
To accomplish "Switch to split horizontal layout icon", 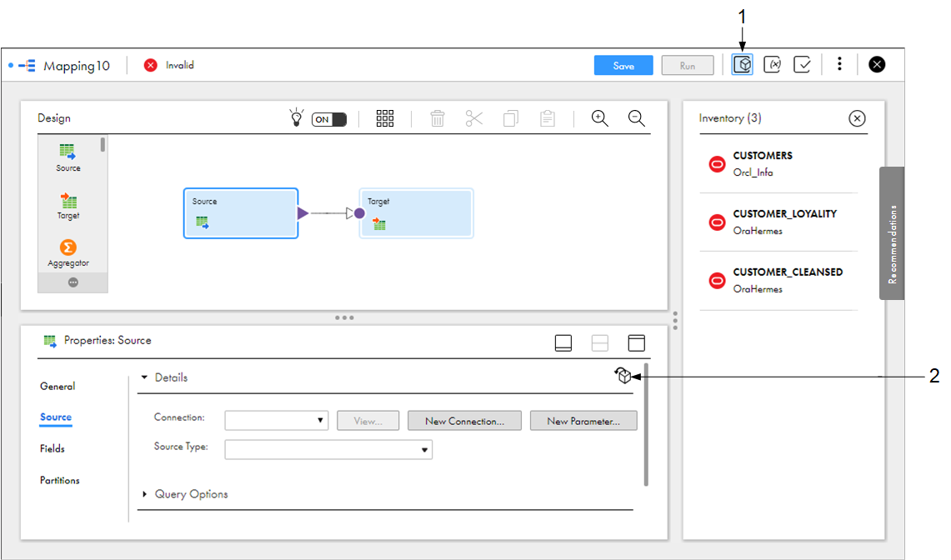I will [x=600, y=342].
